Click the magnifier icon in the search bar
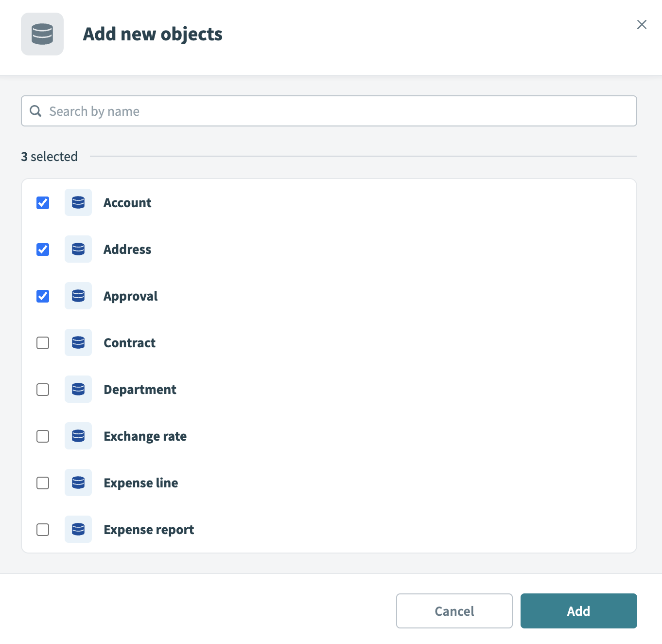The height and width of the screenshot is (644, 662). [35, 111]
